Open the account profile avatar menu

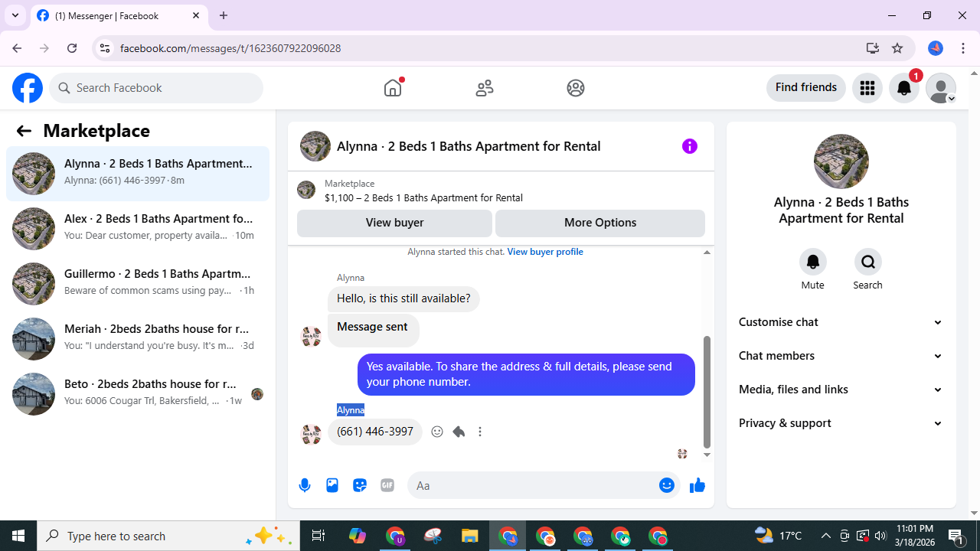coord(941,88)
